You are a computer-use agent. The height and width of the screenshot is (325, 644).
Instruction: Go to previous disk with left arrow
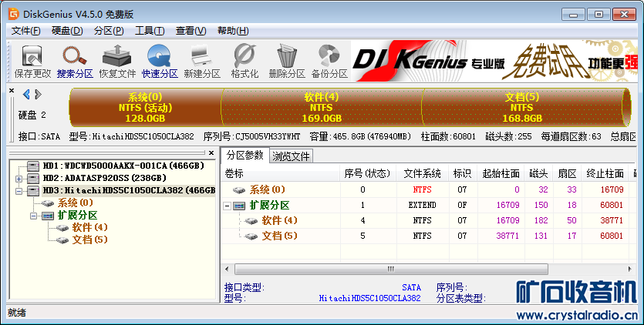pos(26,95)
